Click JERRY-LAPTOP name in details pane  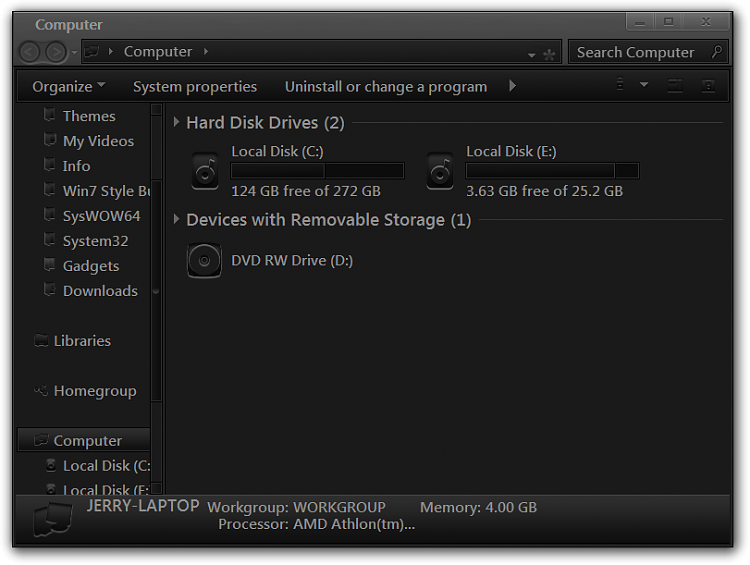(143, 506)
